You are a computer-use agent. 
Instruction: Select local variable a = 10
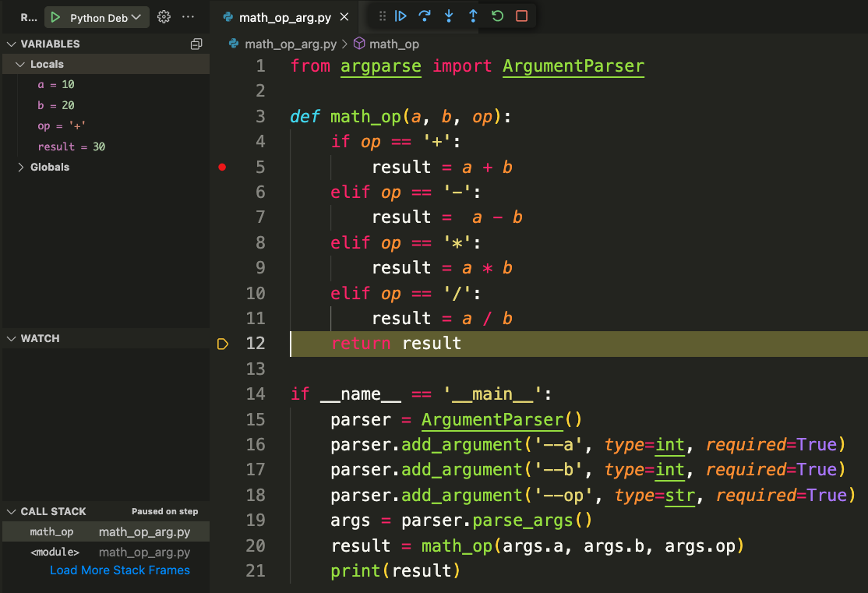[56, 85]
